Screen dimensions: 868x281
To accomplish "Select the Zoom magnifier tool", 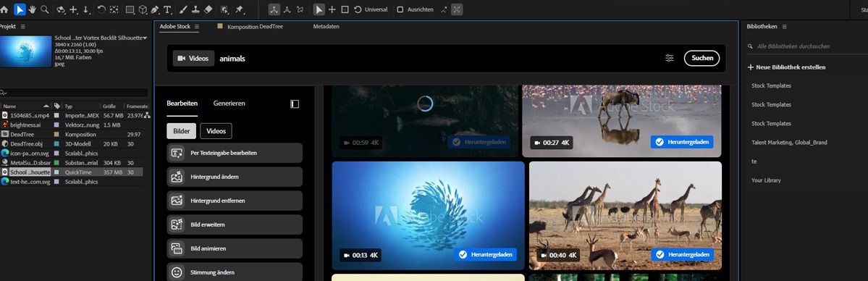I will (45, 9).
